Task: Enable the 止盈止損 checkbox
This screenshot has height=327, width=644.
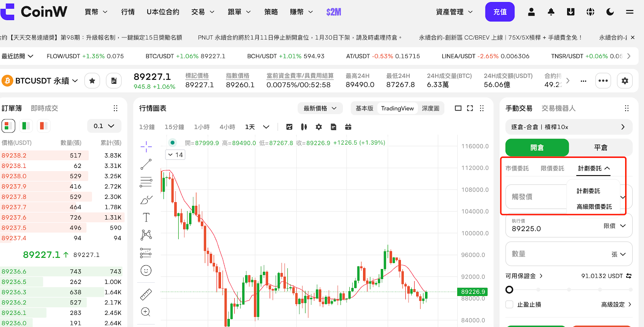Action: point(510,304)
